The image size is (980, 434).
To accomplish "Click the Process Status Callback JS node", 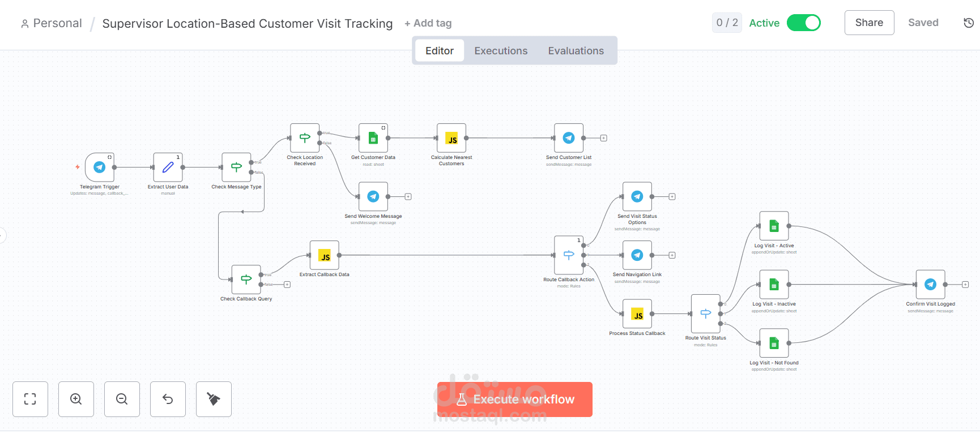I will point(637,315).
